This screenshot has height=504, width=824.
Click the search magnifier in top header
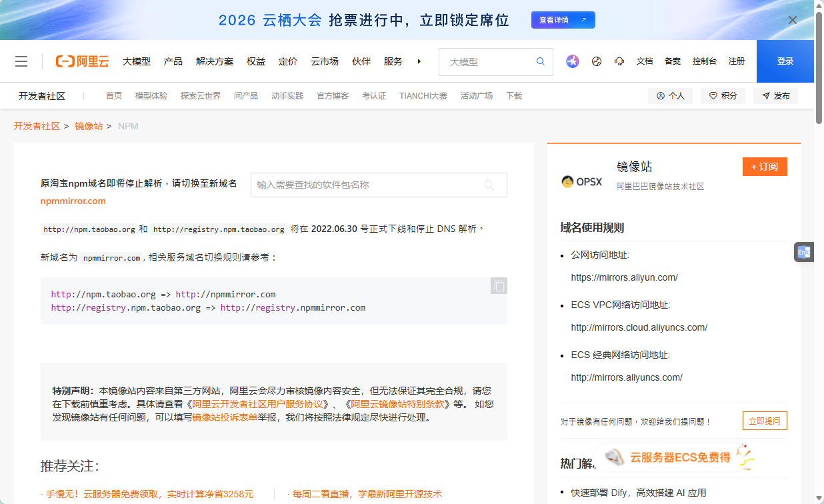click(541, 61)
